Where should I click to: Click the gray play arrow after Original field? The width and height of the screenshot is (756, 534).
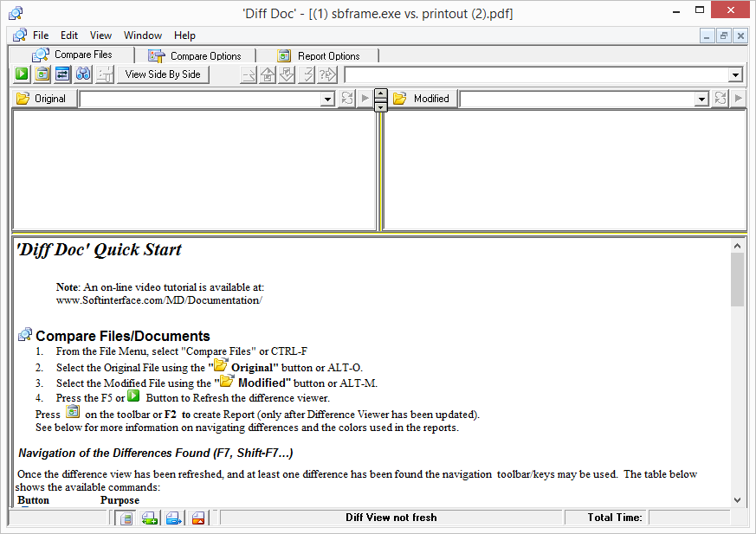point(365,99)
